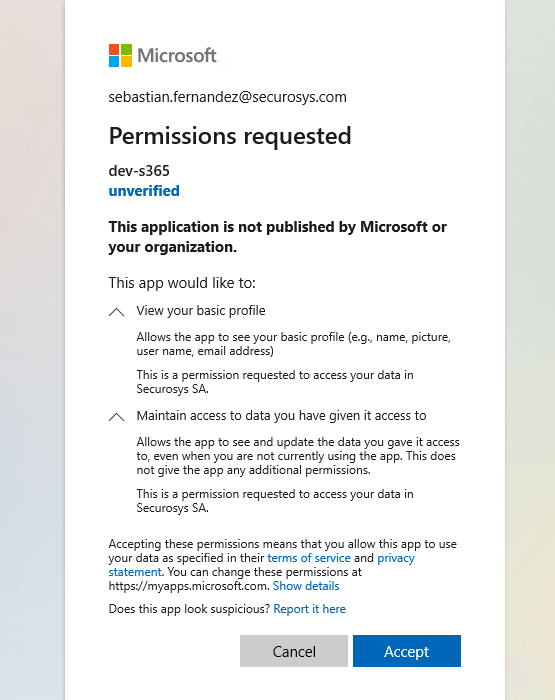The image size is (555, 700).
Task: Collapse the Maintain access to data chevron
Action: tap(117, 417)
